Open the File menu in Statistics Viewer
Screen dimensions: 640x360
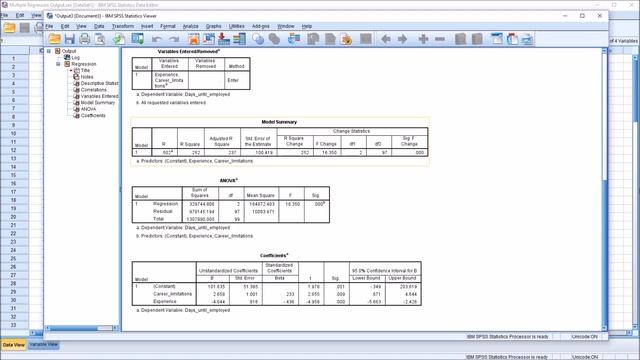49,26
